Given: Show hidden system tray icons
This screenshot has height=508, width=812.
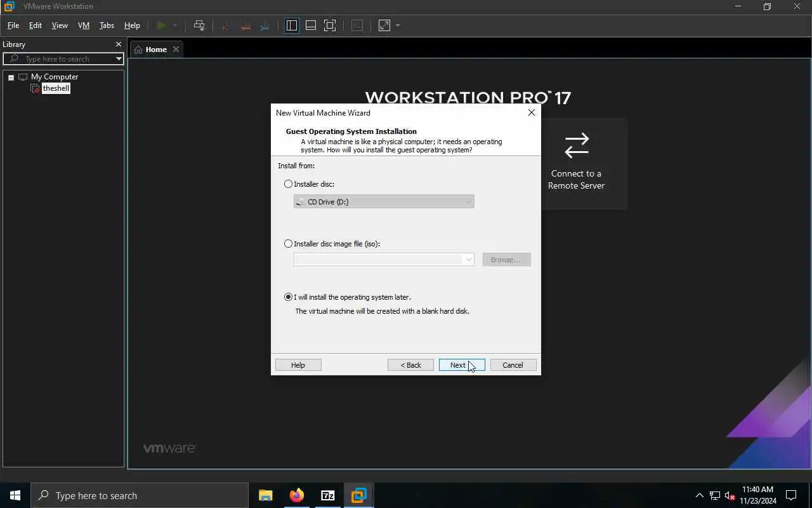Looking at the screenshot, I should pyautogui.click(x=700, y=495).
